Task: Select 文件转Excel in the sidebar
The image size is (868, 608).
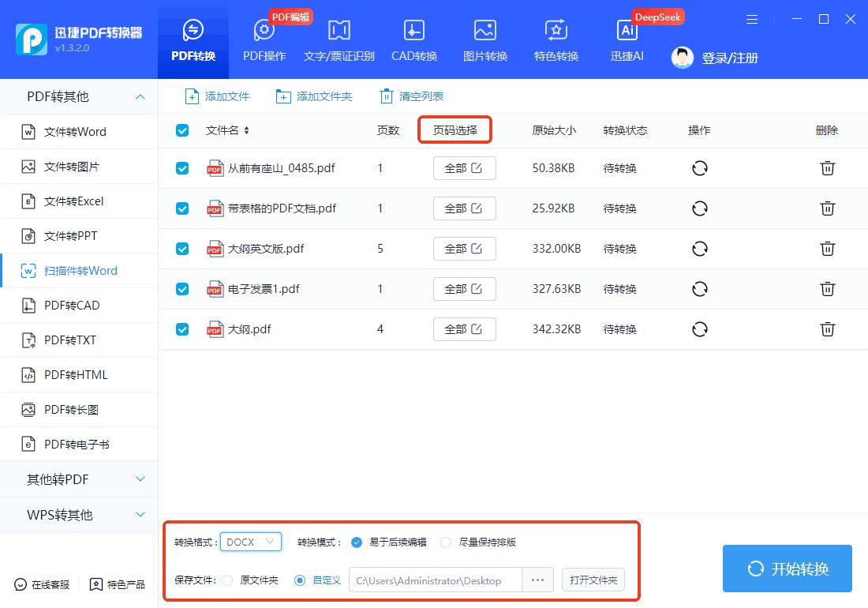Action: pyautogui.click(x=74, y=201)
